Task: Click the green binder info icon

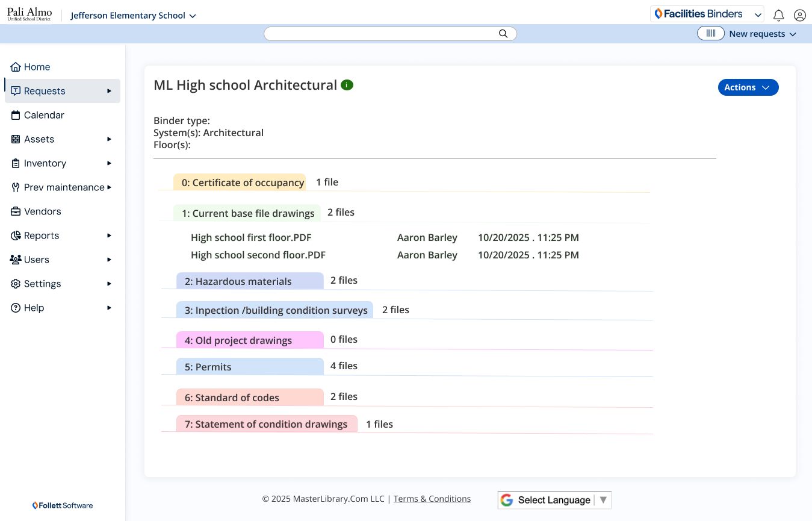Action: (x=347, y=85)
